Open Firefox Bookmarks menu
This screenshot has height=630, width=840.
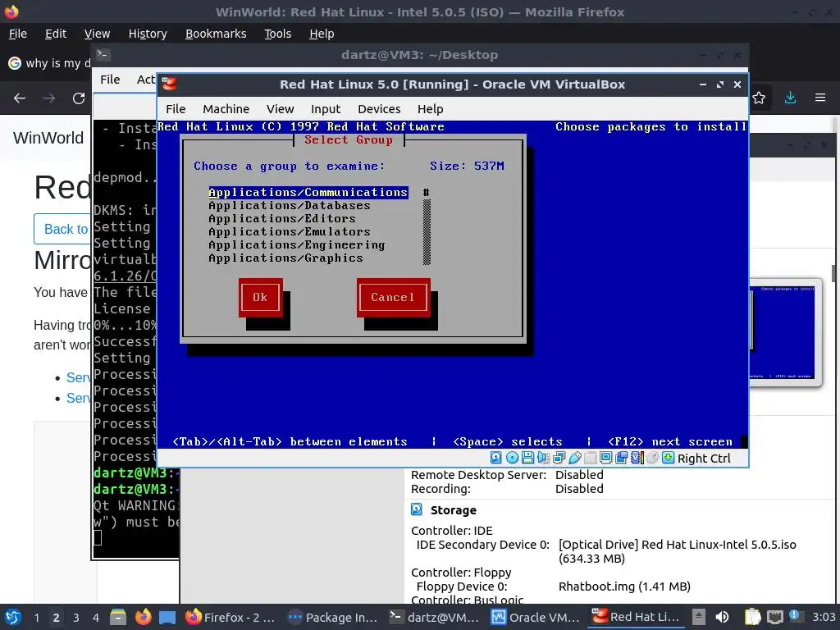pos(216,34)
